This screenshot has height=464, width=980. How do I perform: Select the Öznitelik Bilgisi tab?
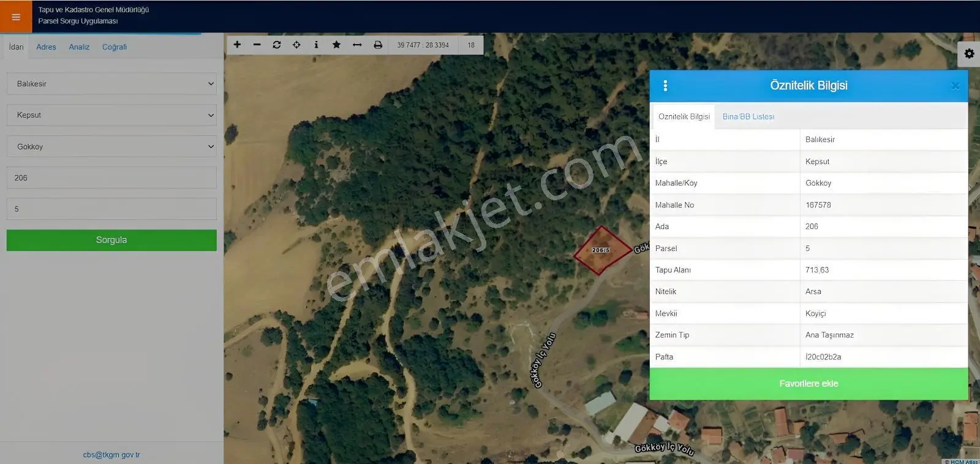(x=684, y=116)
